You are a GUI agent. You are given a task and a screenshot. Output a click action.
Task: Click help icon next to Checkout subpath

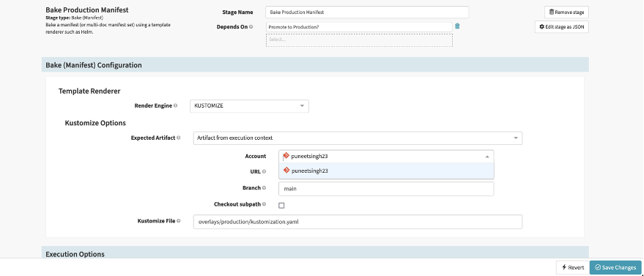click(264, 204)
